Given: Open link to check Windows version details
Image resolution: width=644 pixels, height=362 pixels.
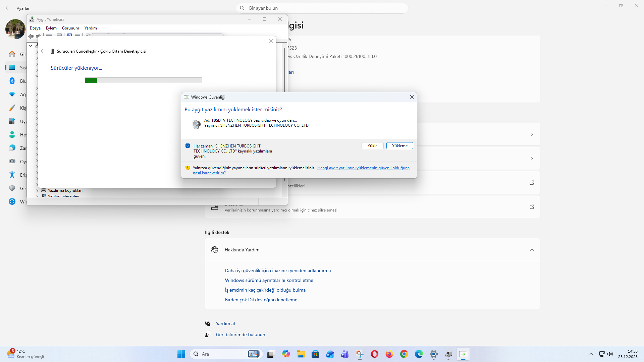Looking at the screenshot, I should point(269,280).
